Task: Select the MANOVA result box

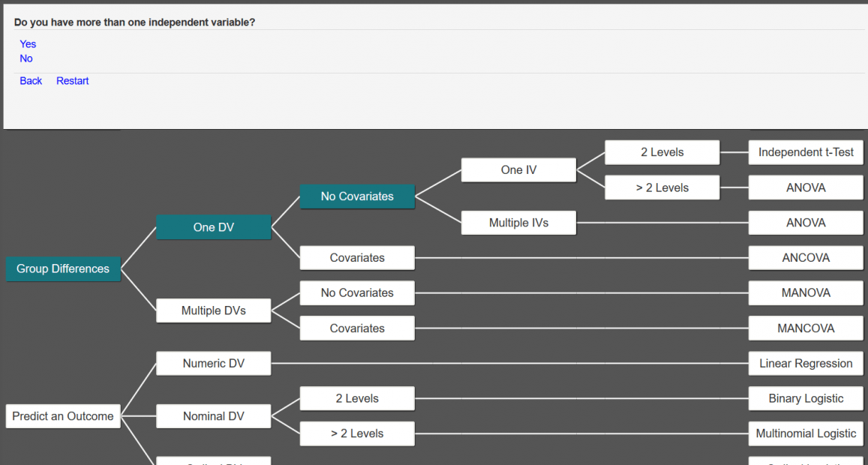Action: click(806, 293)
